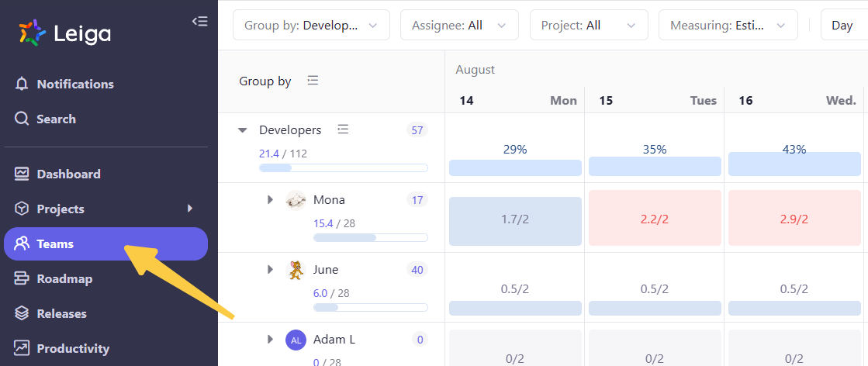Expand Mona's row
Viewport: 868px width, 366px height.
pos(270,200)
